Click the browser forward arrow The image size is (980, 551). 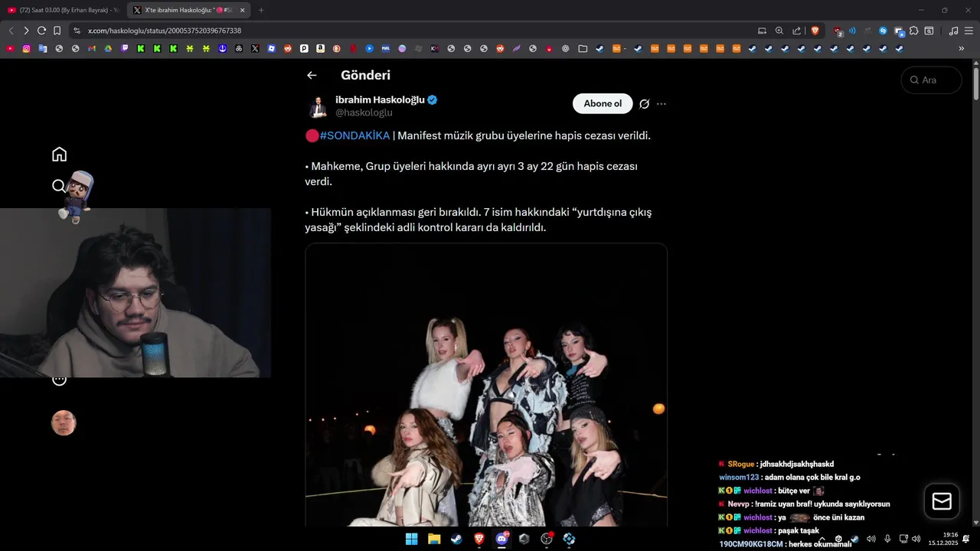tap(26, 31)
